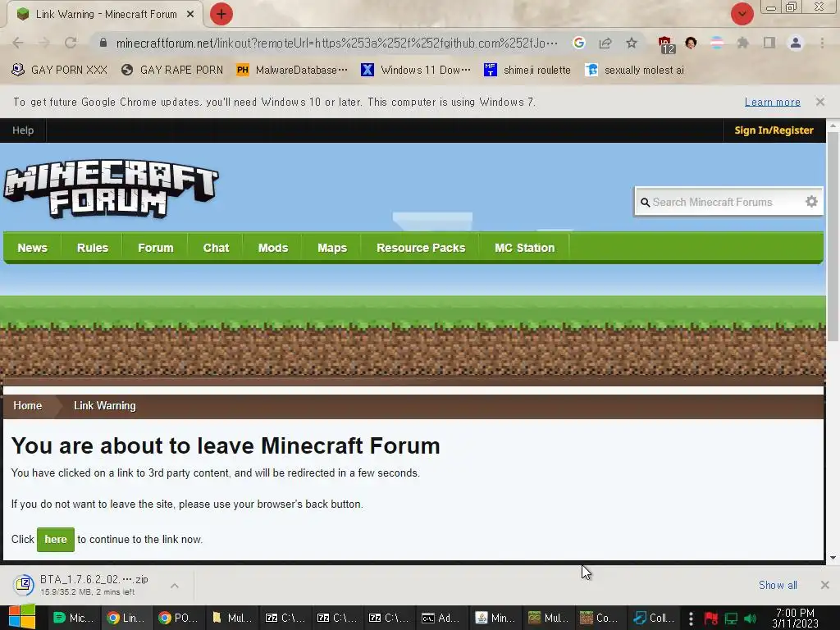Open the Chat tab
The image size is (840, 630).
click(x=216, y=248)
